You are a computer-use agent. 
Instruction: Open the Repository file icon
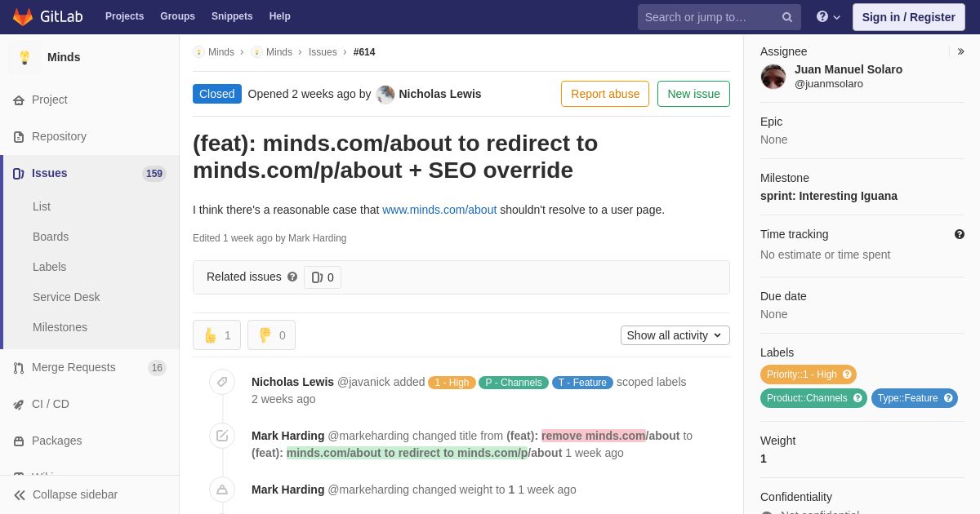tap(19, 137)
